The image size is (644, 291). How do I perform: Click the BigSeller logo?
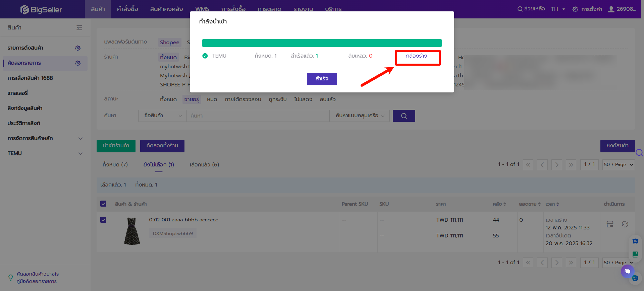(41, 9)
